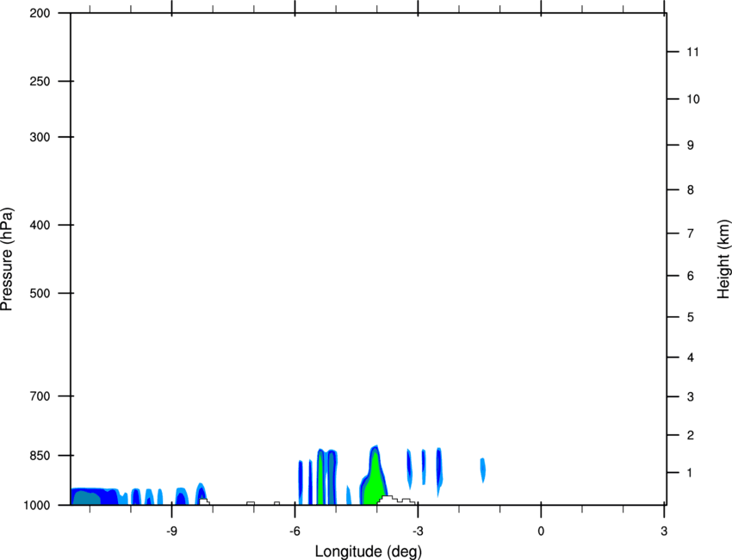Select the 250 pressure tick label
Viewport: 732px width, 560px height.
[x=40, y=81]
